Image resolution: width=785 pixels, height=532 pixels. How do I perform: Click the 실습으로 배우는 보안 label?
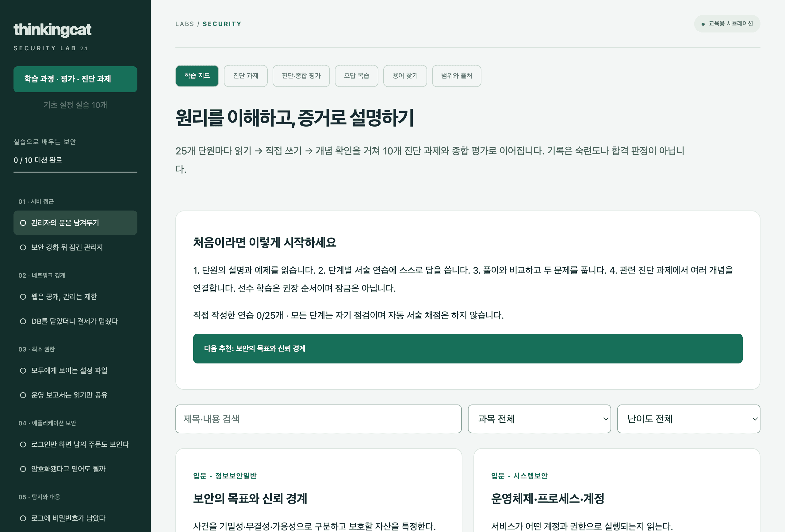click(44, 142)
